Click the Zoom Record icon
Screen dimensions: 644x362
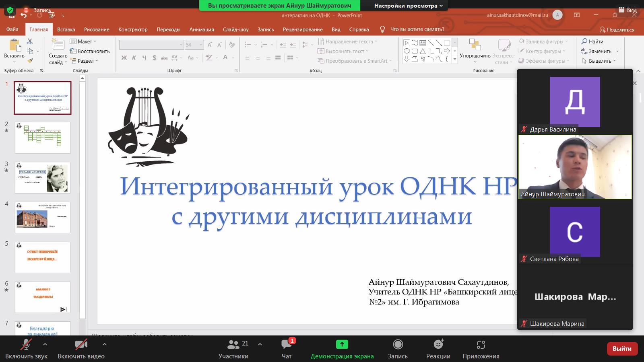pyautogui.click(x=398, y=345)
